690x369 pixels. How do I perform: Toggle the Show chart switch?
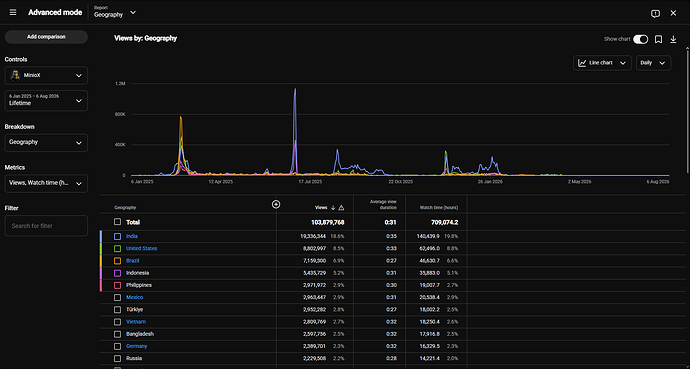640,39
